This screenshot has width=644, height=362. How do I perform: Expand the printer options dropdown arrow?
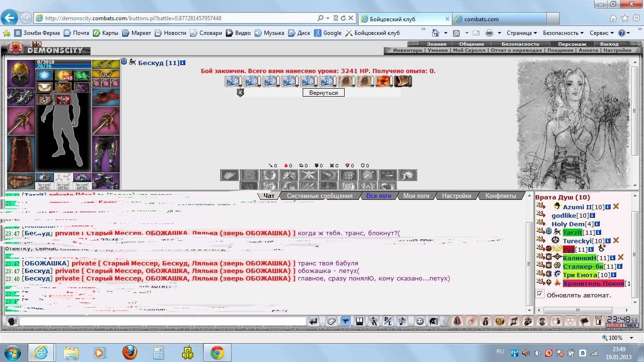500,33
